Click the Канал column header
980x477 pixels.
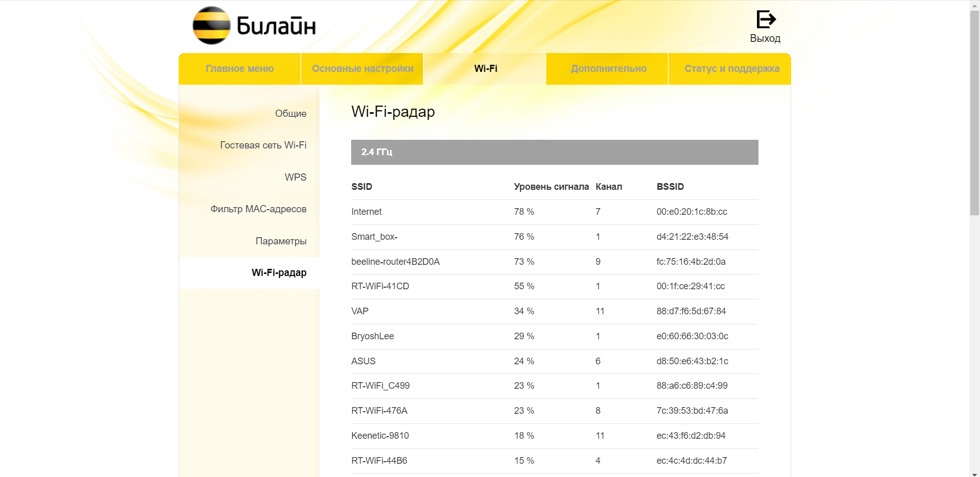point(608,187)
